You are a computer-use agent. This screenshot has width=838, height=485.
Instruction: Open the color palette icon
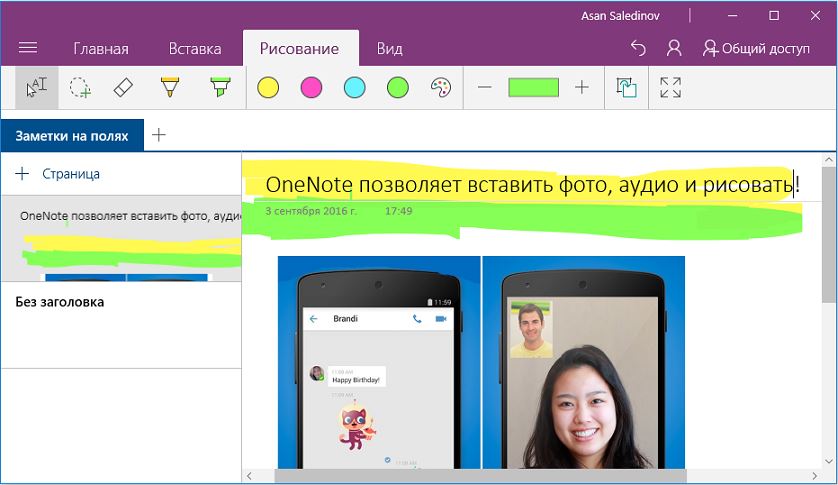pos(441,88)
